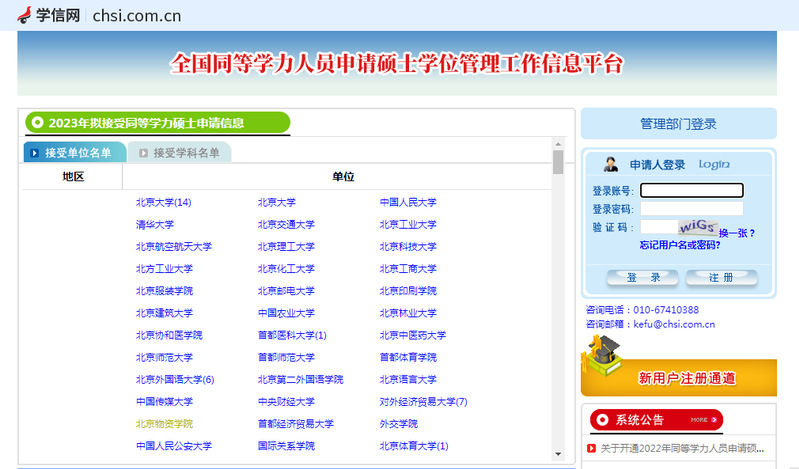Open 清华大学 link

[x=155, y=224]
